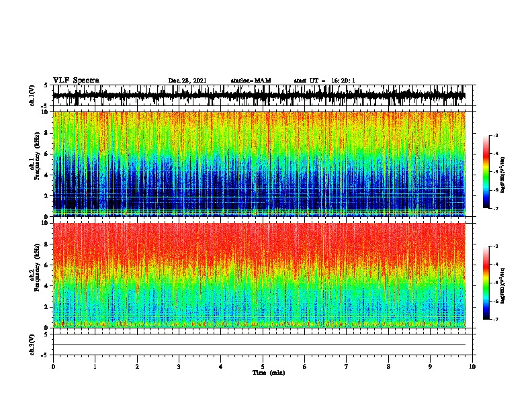Click time axis tick label "9"
This screenshot has width=532, height=411.
[430, 367]
